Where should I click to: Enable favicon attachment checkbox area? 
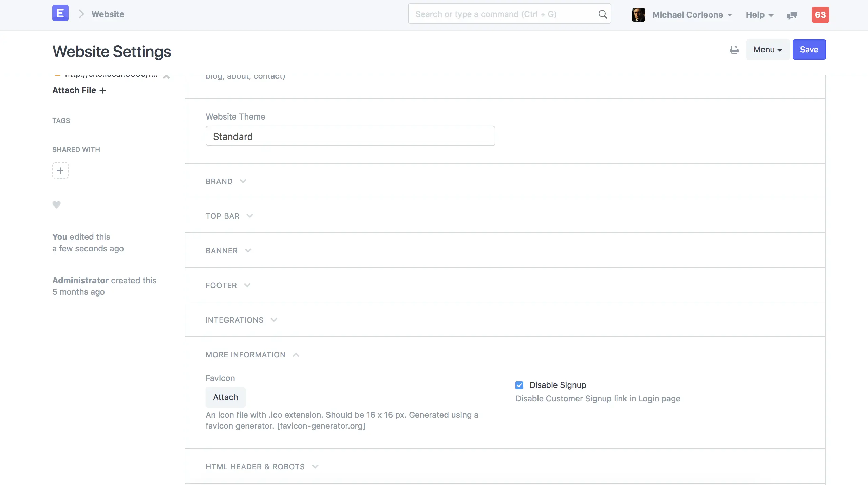pos(225,397)
